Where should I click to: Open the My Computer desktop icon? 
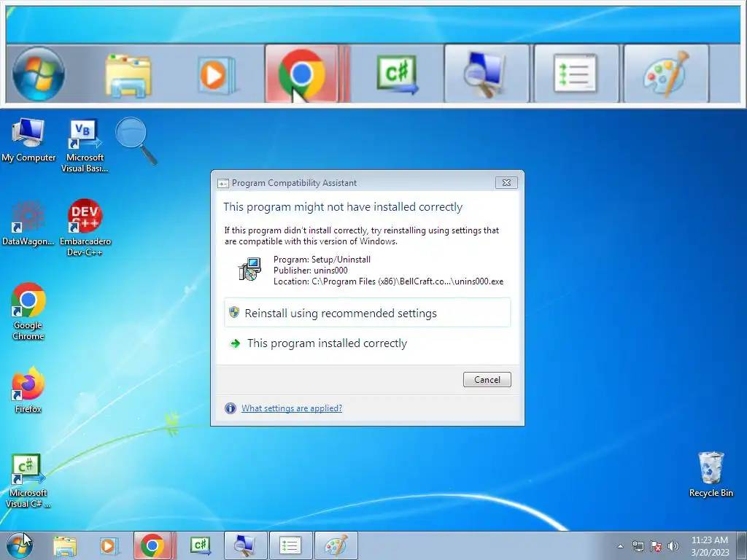pos(28,140)
